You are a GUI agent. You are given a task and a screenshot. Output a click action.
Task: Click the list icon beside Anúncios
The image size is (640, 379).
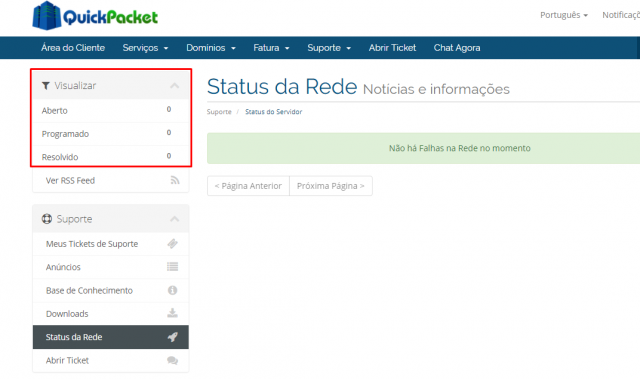(173, 267)
